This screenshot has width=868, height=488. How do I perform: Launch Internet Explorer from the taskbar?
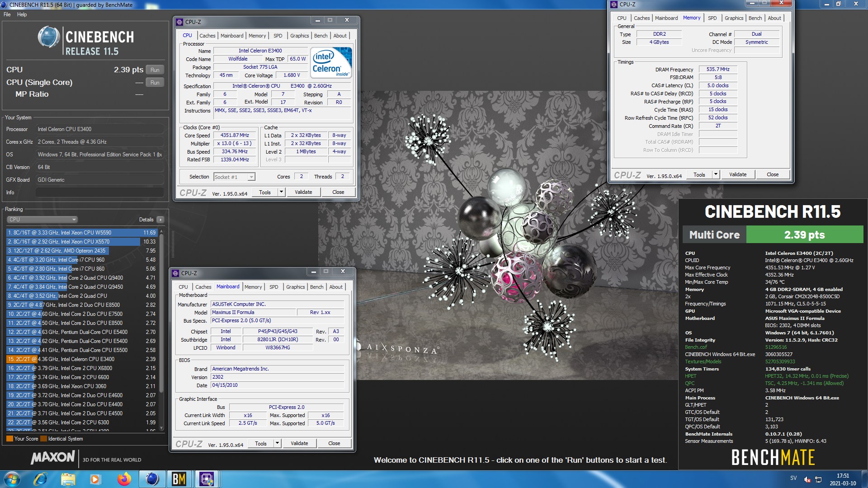click(40, 479)
